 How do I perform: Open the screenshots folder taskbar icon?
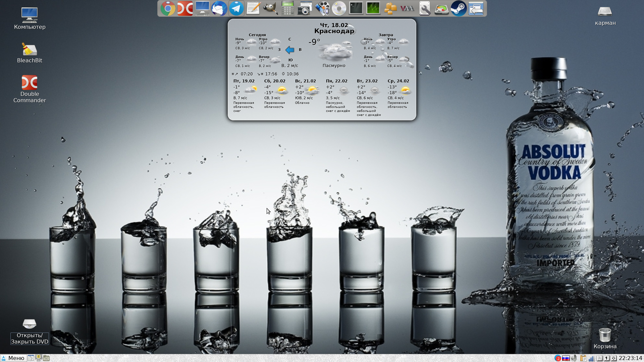click(x=46, y=358)
